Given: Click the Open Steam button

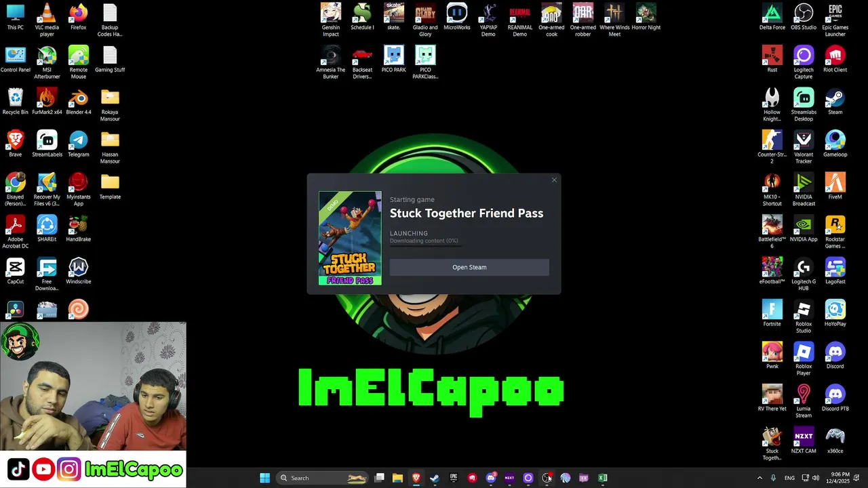Looking at the screenshot, I should (x=469, y=267).
